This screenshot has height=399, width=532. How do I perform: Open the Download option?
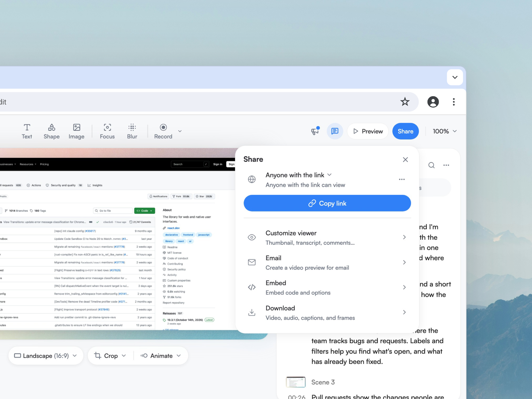click(x=327, y=313)
